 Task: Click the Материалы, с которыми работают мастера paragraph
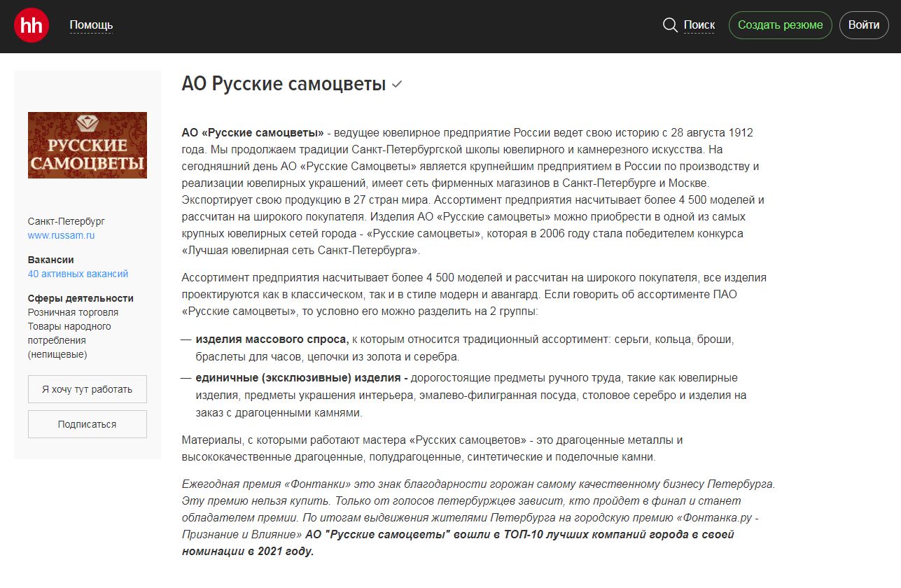432,449
